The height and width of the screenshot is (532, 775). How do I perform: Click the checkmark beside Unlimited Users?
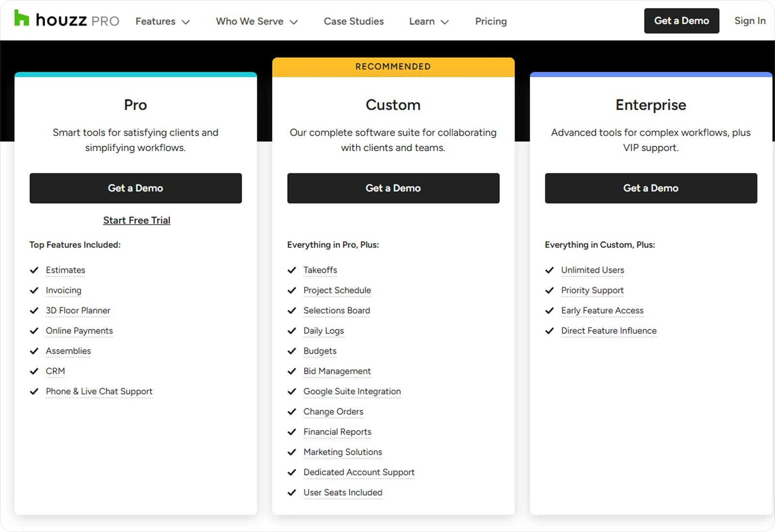coord(549,270)
